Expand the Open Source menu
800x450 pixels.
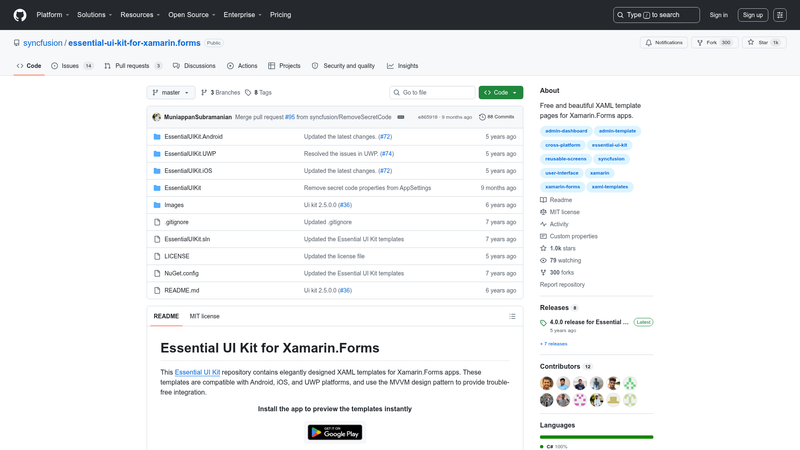[192, 15]
